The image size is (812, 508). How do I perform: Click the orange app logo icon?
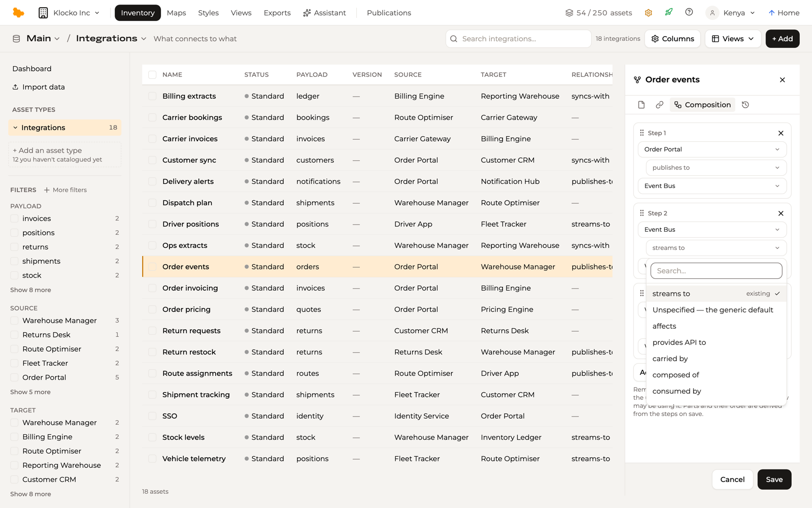tap(18, 13)
